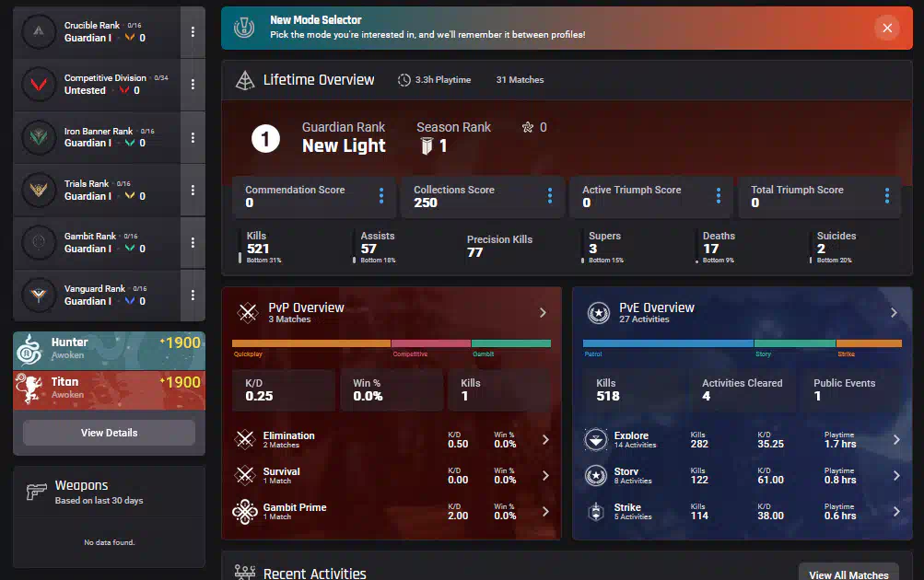
Task: Open Active Triumph Score options menu
Action: (719, 195)
